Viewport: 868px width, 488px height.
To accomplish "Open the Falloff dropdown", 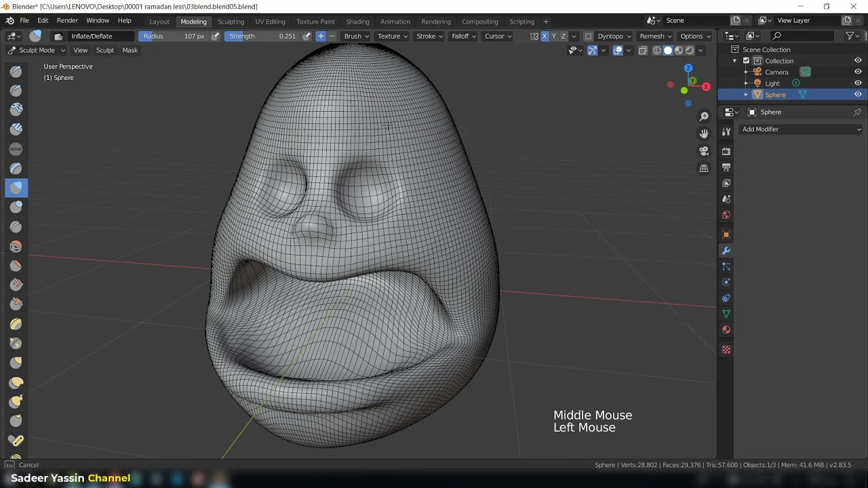I will (x=464, y=37).
